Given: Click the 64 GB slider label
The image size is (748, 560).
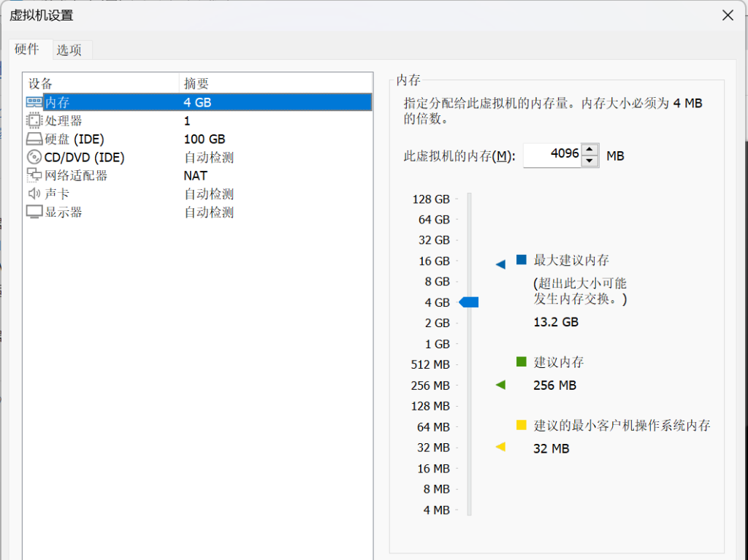Looking at the screenshot, I should coord(434,220).
